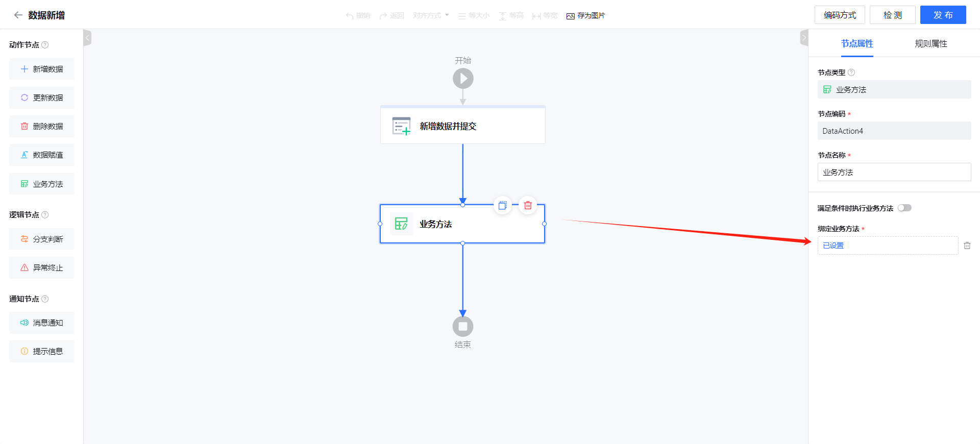Image resolution: width=980 pixels, height=444 pixels.
Task: Open help icon next to 动作节点
Action: pyautogui.click(x=45, y=45)
